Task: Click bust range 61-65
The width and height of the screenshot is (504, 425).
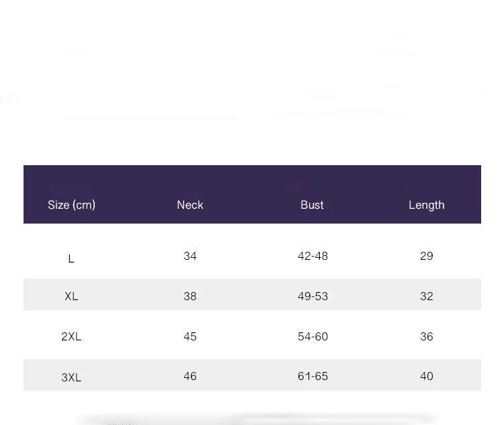Action: pos(313,376)
